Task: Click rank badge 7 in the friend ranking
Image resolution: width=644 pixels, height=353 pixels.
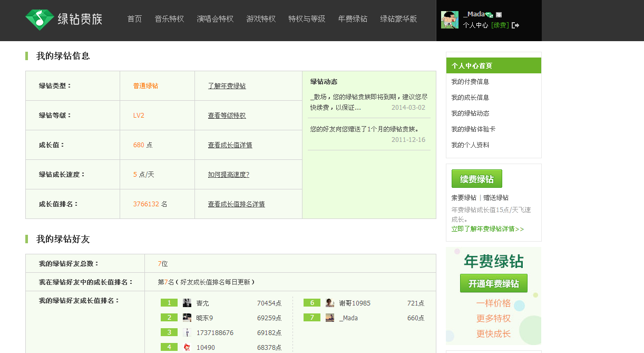Action: point(312,318)
